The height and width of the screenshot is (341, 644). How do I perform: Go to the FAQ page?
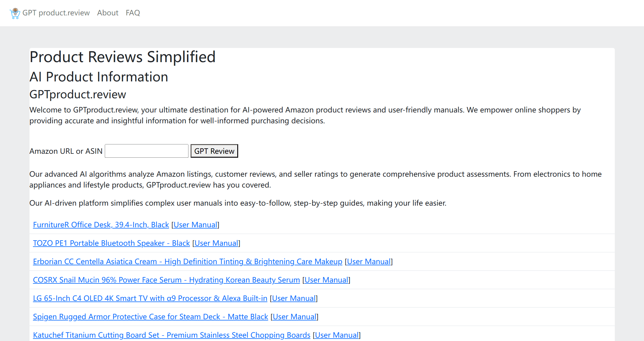tap(133, 13)
